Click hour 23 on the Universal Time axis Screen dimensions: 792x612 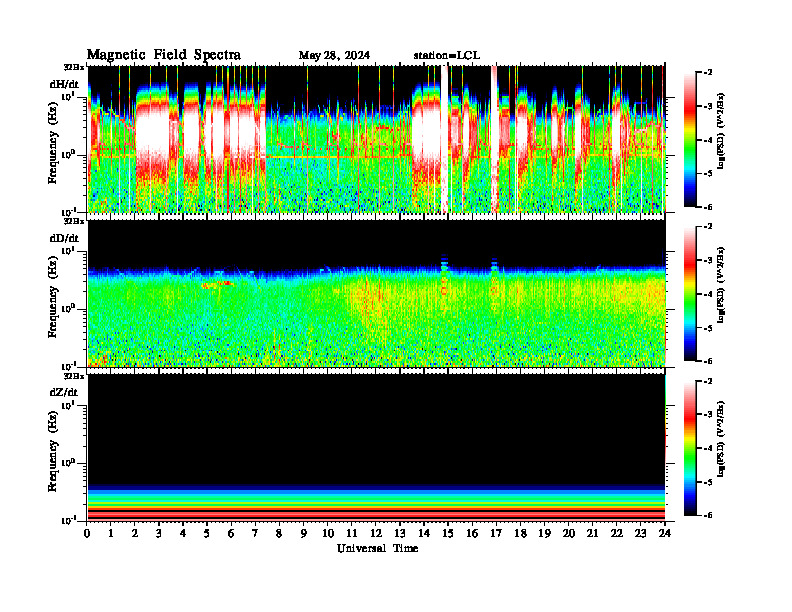pyautogui.click(x=640, y=533)
